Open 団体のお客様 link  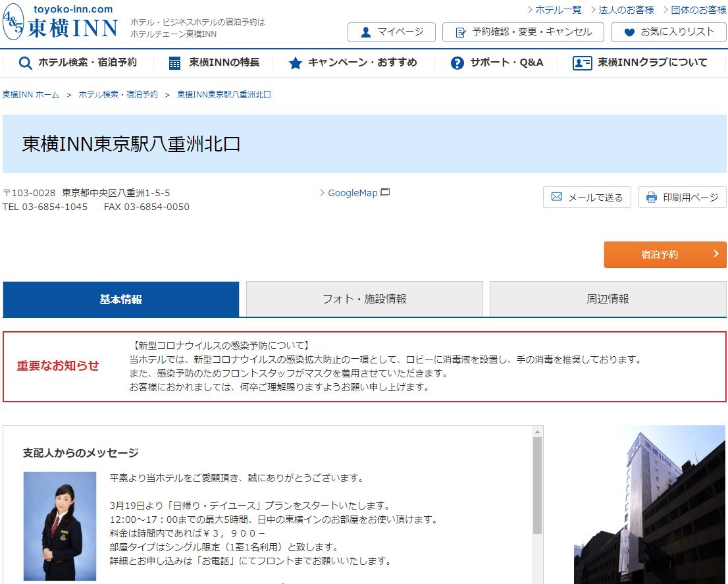click(x=698, y=10)
